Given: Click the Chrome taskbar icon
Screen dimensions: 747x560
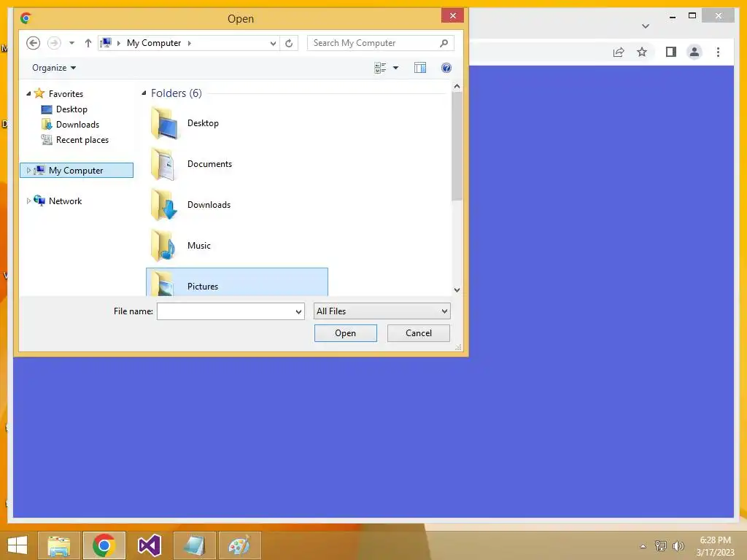Looking at the screenshot, I should (x=104, y=545).
